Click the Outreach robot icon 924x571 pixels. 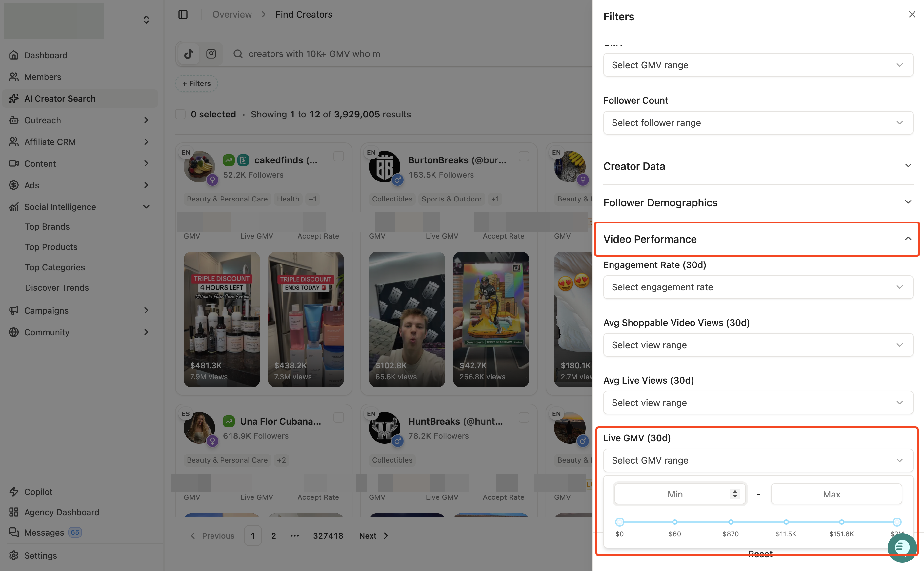coord(14,120)
